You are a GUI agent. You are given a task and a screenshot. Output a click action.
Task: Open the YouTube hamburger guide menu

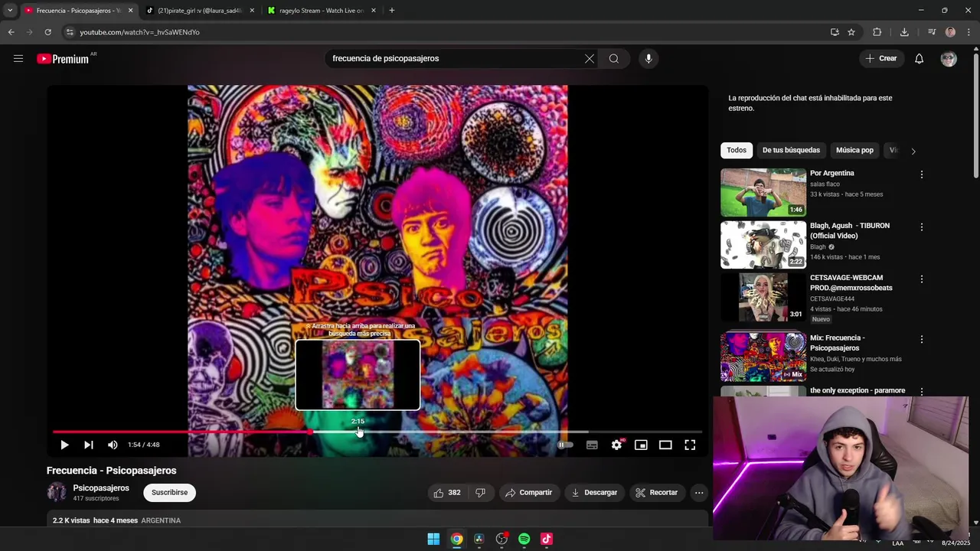pyautogui.click(x=18, y=59)
